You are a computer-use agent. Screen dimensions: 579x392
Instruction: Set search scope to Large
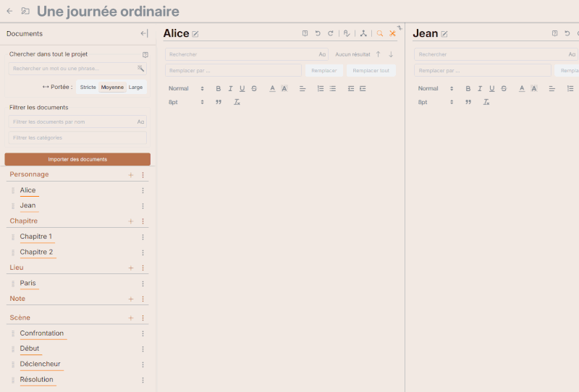point(135,87)
